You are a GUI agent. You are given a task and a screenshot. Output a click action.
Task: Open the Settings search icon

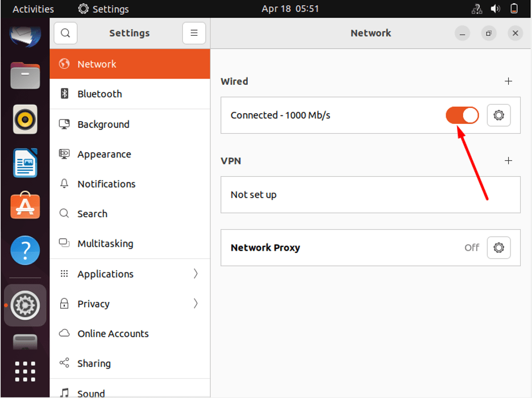(x=65, y=33)
